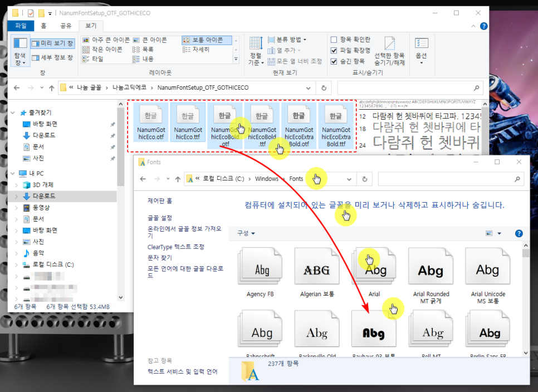The height and width of the screenshot is (392, 538).
Task: Click the ribbon help icon
Action: click(x=484, y=26)
